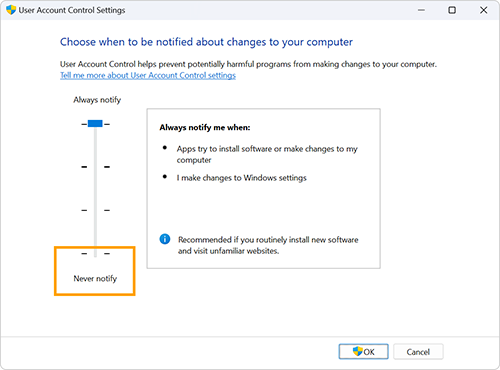Click the heading Choose when to be notified
The height and width of the screenshot is (370, 500).
tap(206, 42)
